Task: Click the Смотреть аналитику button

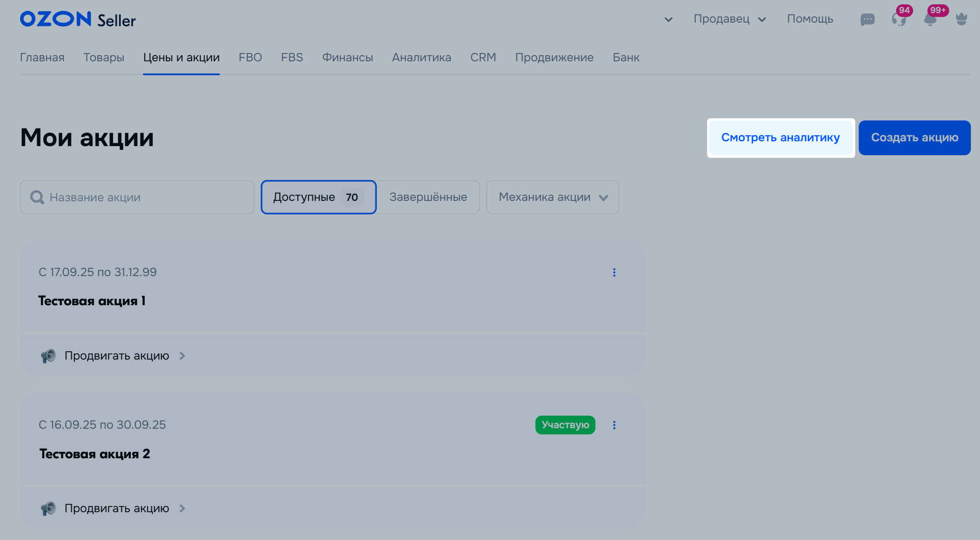Action: (x=781, y=138)
